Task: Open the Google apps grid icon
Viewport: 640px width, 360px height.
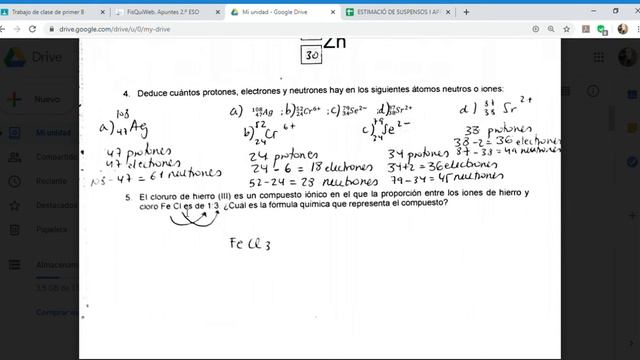Action: [599, 57]
